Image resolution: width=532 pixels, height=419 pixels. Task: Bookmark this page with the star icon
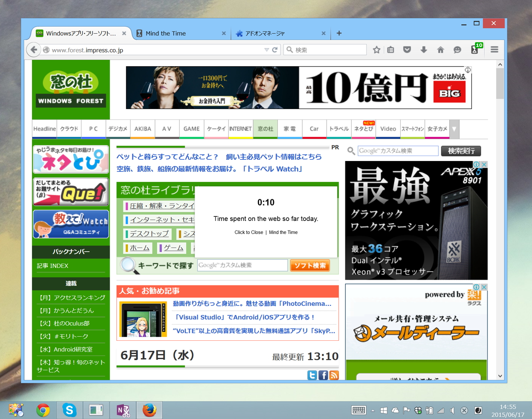(377, 50)
